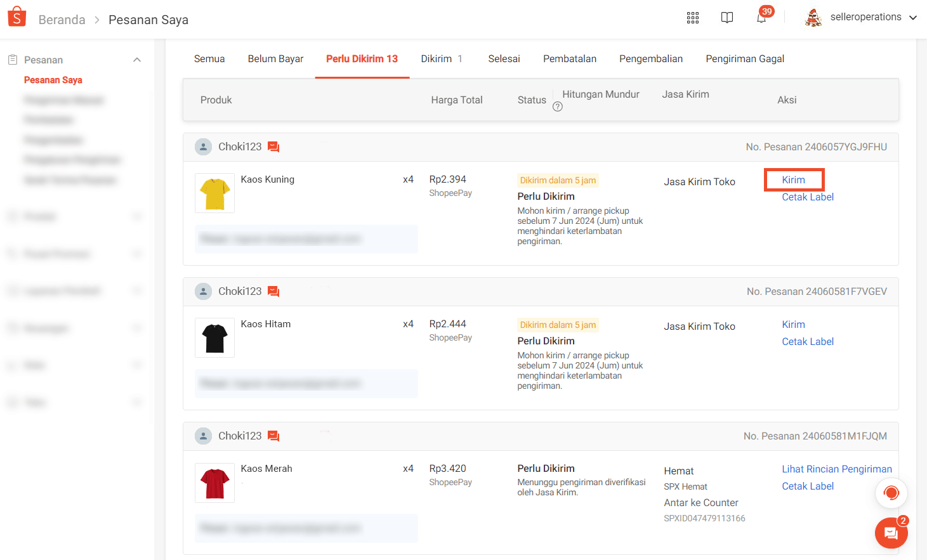The width and height of the screenshot is (927, 560).
Task: Click buyer avatar on order 24060581M1FJQM
Action: coord(203,436)
